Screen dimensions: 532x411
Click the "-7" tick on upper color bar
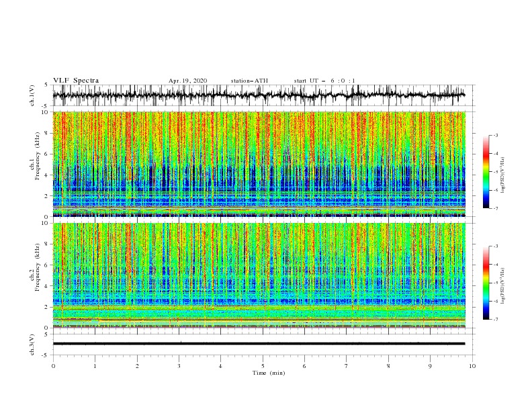pos(496,209)
